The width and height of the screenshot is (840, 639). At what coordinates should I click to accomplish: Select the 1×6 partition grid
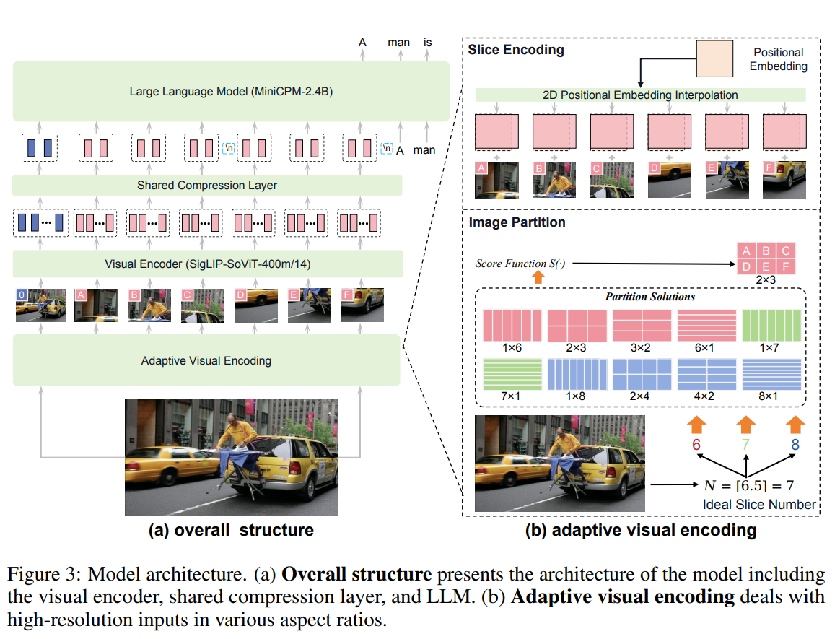(x=512, y=326)
